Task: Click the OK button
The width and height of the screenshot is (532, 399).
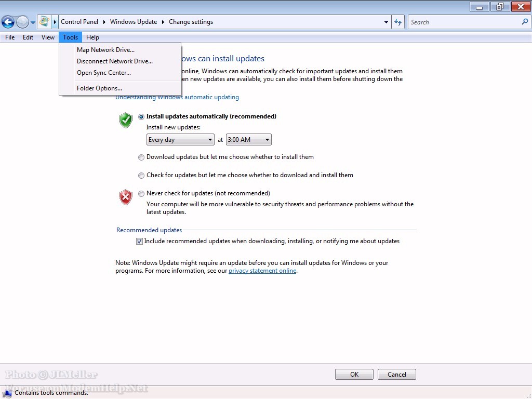Action: [x=354, y=374]
